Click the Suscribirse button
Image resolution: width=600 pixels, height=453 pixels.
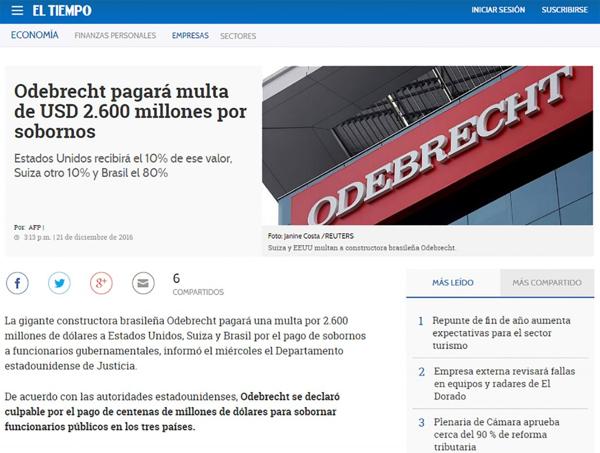pos(564,11)
